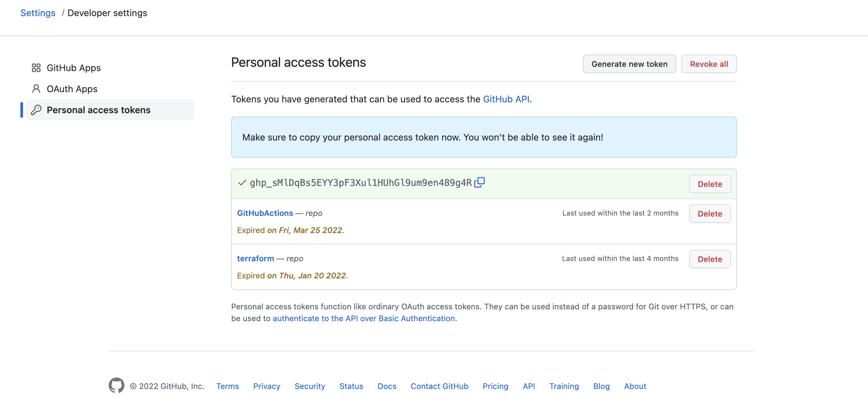Open the OAuth Apps section
Image resolution: width=868 pixels, height=414 pixels.
click(x=72, y=89)
